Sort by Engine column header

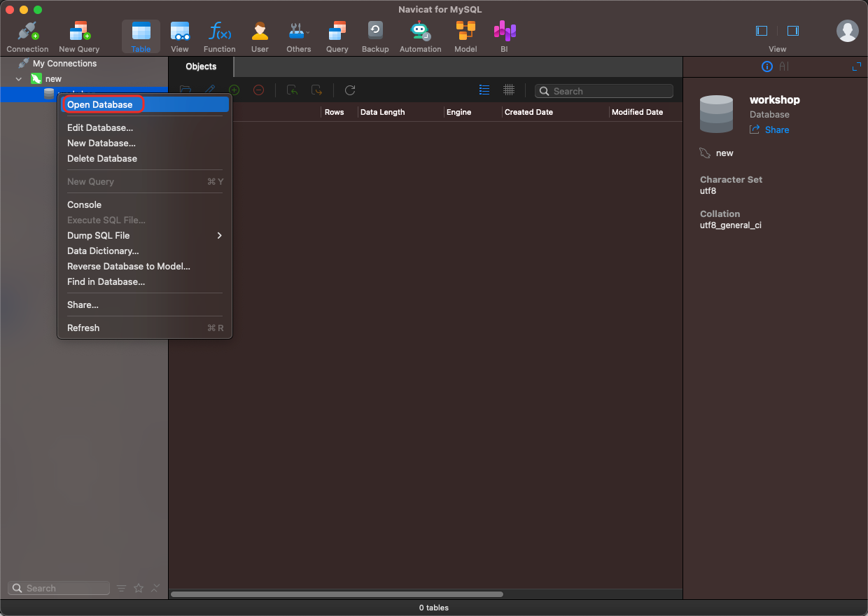458,112
